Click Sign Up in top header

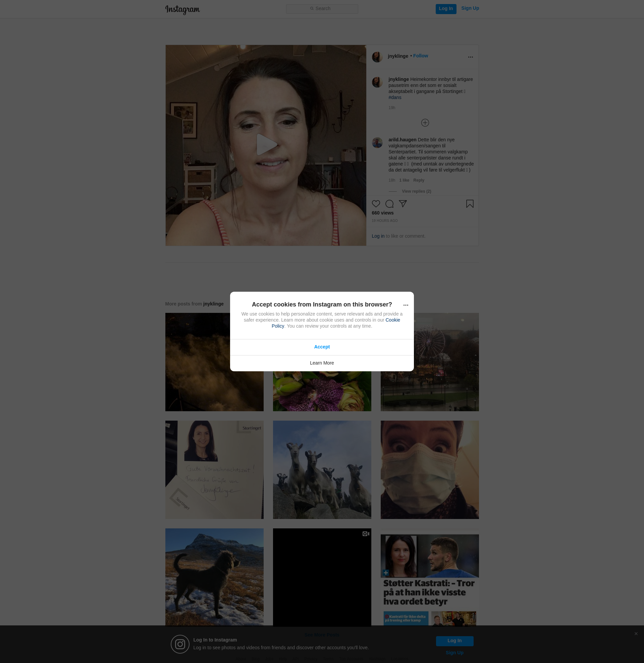[x=470, y=8]
